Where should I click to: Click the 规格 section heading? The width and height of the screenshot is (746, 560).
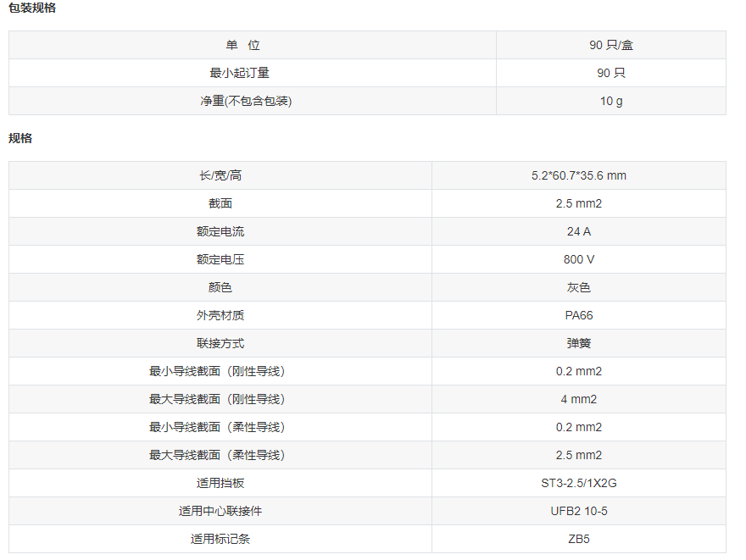coord(20,138)
